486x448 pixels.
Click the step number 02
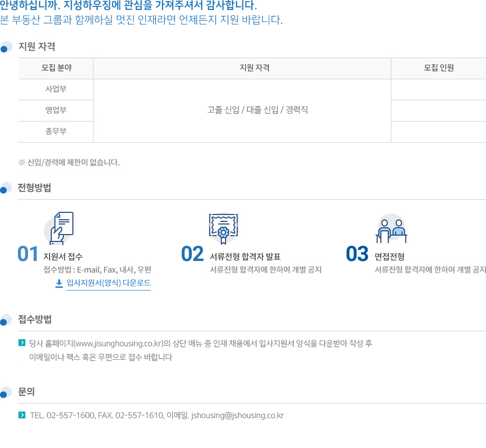tap(192, 254)
